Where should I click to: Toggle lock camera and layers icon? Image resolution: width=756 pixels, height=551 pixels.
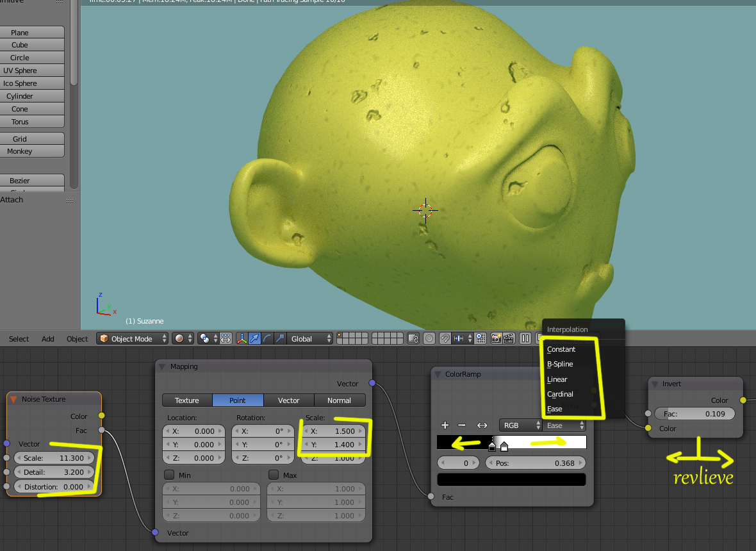(413, 338)
